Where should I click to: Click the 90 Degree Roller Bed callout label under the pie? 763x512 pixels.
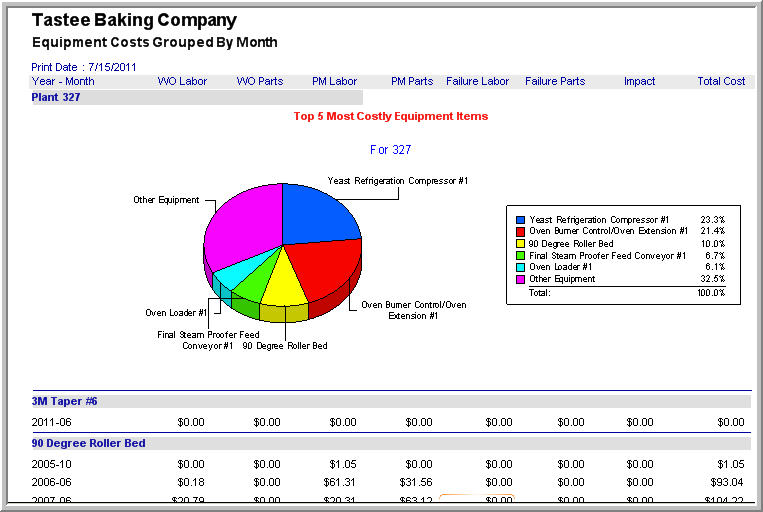tap(285, 346)
